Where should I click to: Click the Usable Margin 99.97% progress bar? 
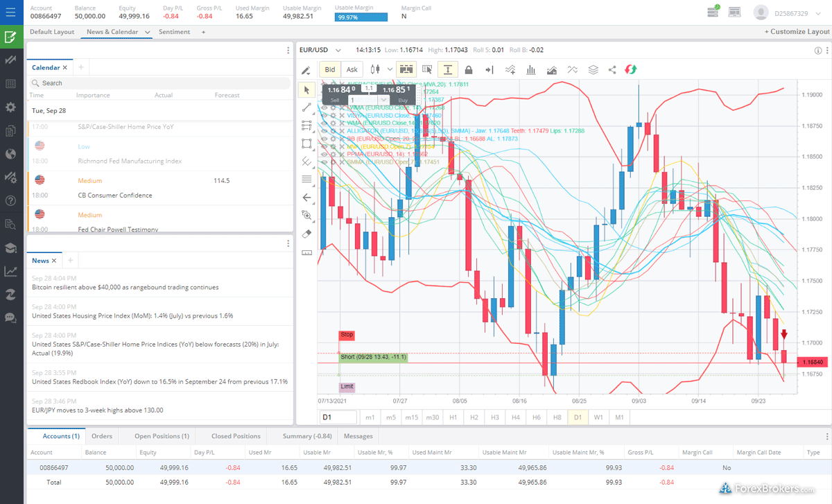(x=361, y=17)
